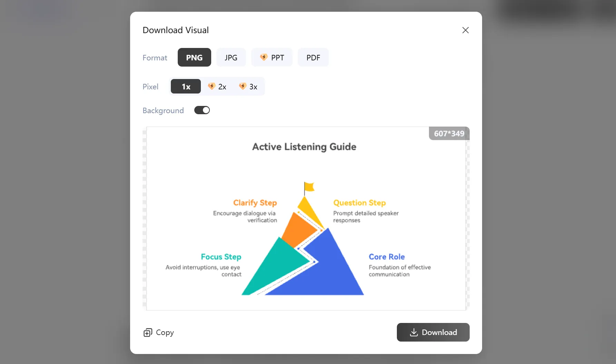Viewport: 616px width, 364px height.
Task: Click the Copy text label
Action: (165, 333)
